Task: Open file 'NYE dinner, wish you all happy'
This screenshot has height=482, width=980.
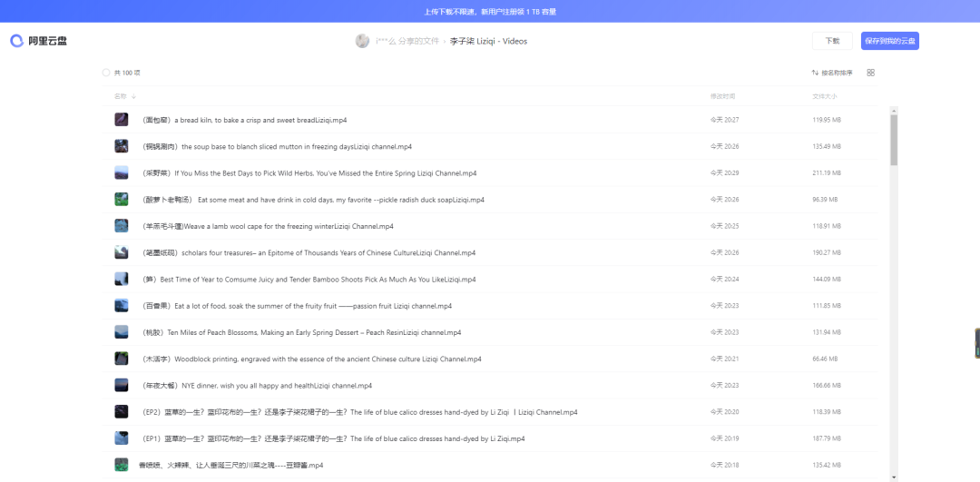Action: pyautogui.click(x=256, y=386)
